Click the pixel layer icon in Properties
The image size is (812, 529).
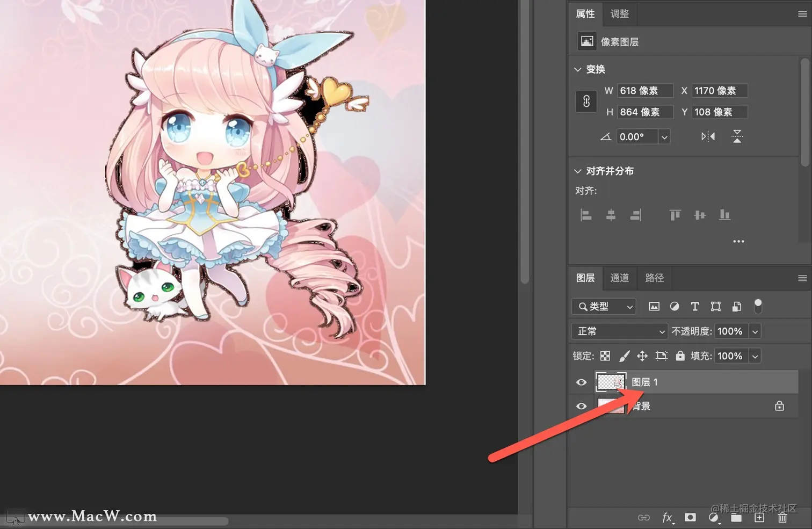click(x=587, y=41)
